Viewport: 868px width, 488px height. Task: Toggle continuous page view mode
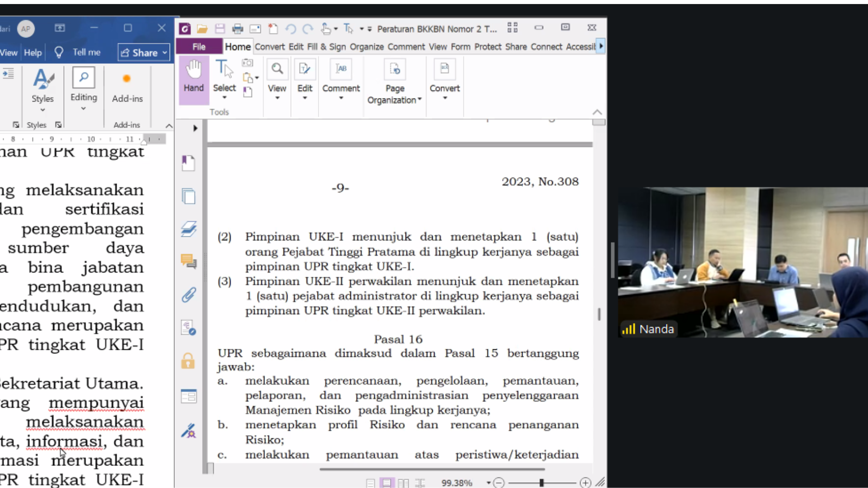tap(387, 483)
